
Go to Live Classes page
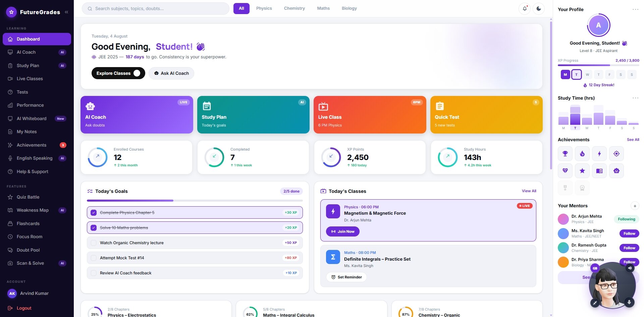(x=37, y=79)
